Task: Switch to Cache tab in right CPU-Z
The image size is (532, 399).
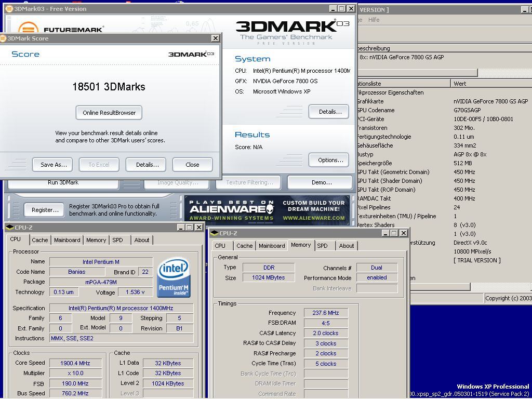Action: pos(244,246)
